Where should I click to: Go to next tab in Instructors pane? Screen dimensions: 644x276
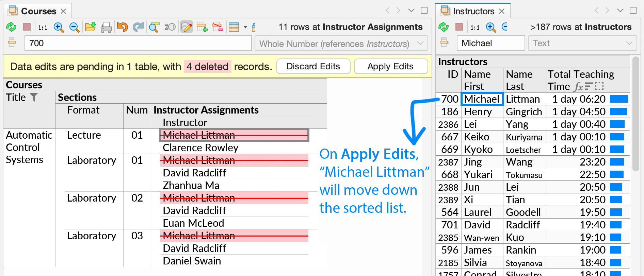click(x=607, y=11)
